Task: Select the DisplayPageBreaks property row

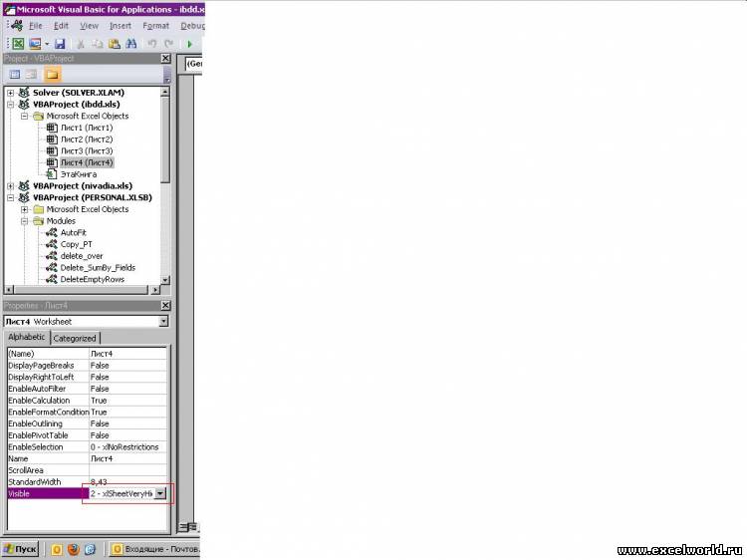Action: (x=88, y=366)
